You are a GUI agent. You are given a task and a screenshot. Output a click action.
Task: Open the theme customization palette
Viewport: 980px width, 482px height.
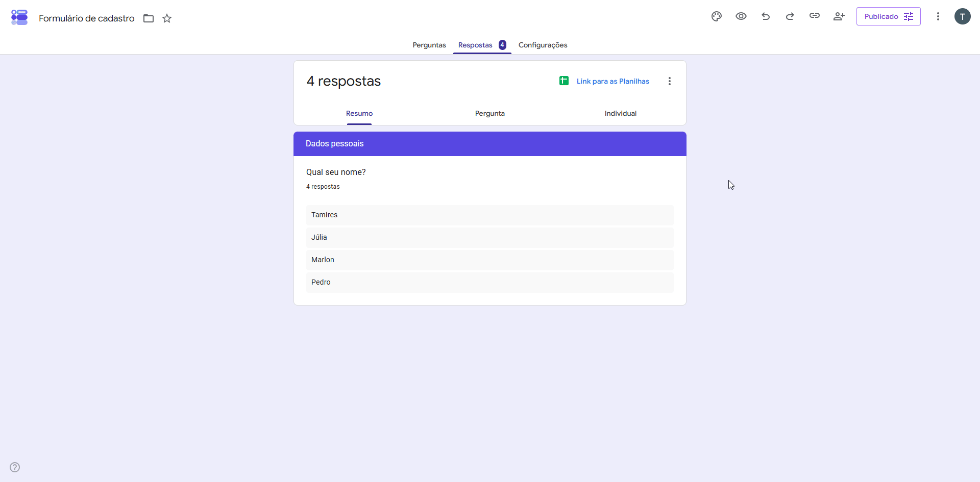pyautogui.click(x=717, y=16)
